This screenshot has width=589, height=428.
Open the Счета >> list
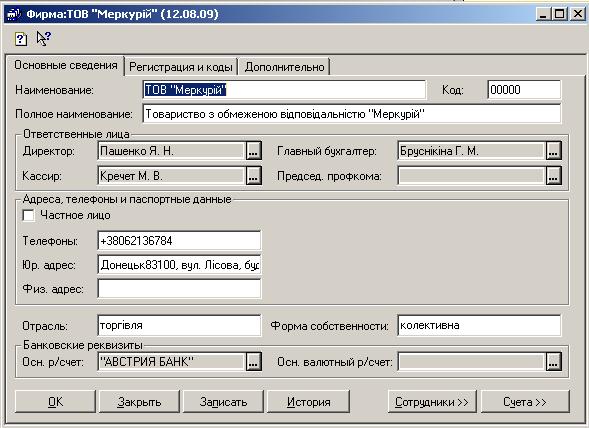pos(525,402)
